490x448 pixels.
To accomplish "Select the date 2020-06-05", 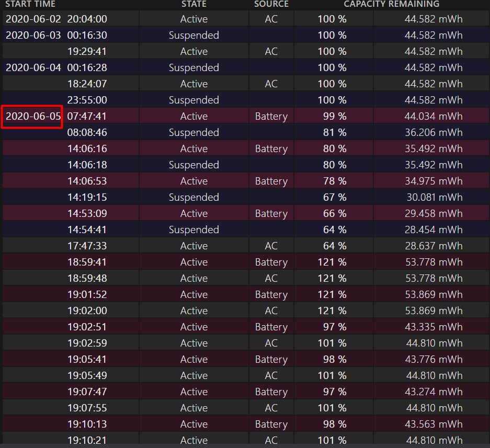I will pos(33,116).
